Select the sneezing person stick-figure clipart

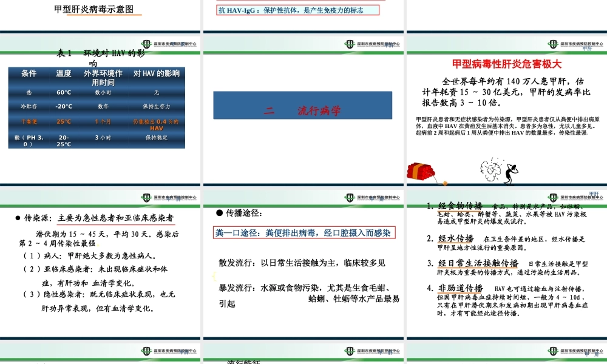point(510,170)
